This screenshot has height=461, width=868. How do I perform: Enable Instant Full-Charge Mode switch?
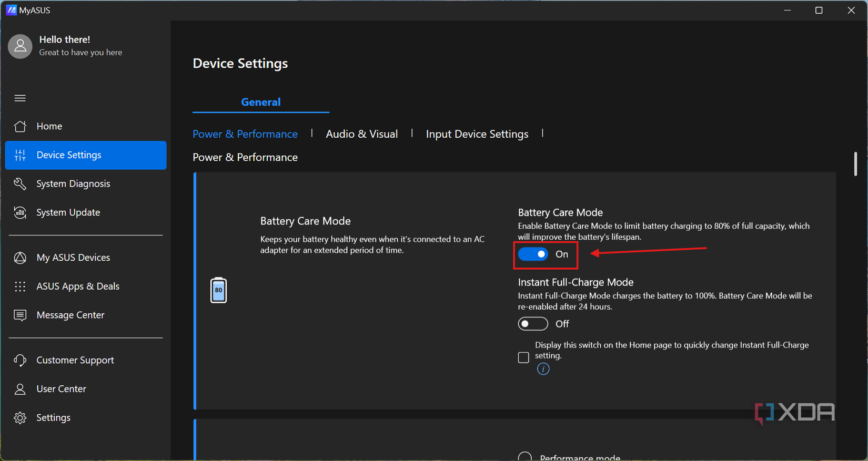[533, 324]
